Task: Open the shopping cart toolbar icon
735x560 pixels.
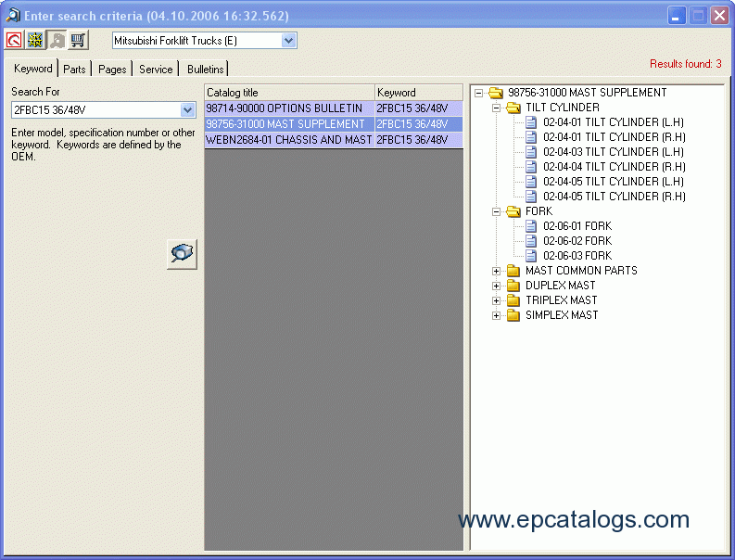Action: point(78,41)
